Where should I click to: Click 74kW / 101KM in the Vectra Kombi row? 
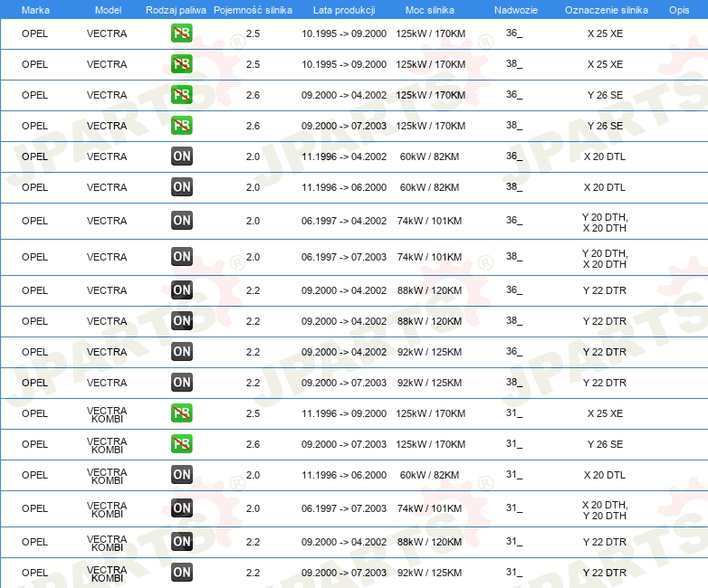pos(429,508)
